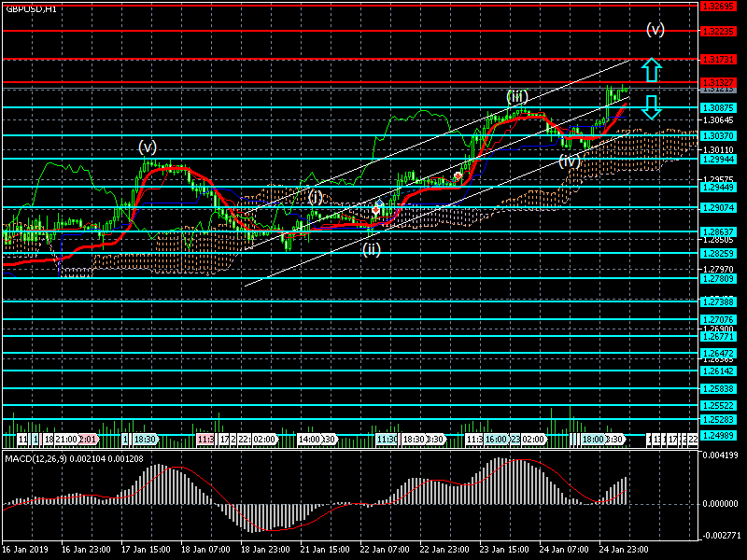
Task: Click the (v) label above the upward arrow
Action: 655,29
